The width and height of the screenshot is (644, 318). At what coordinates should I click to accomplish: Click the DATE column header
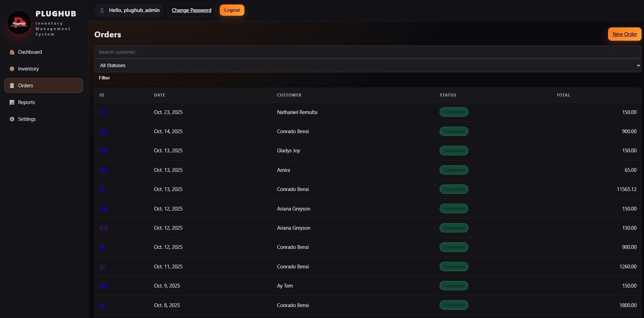pos(160,95)
